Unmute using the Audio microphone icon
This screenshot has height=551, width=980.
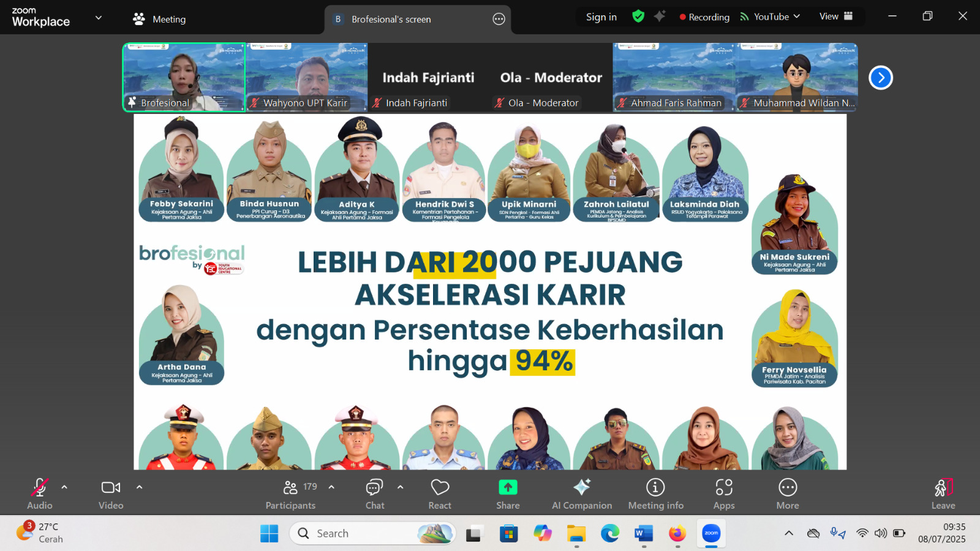pos(40,487)
